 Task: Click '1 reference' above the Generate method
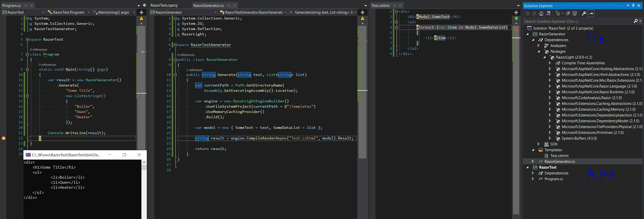pyautogui.click(x=194, y=70)
